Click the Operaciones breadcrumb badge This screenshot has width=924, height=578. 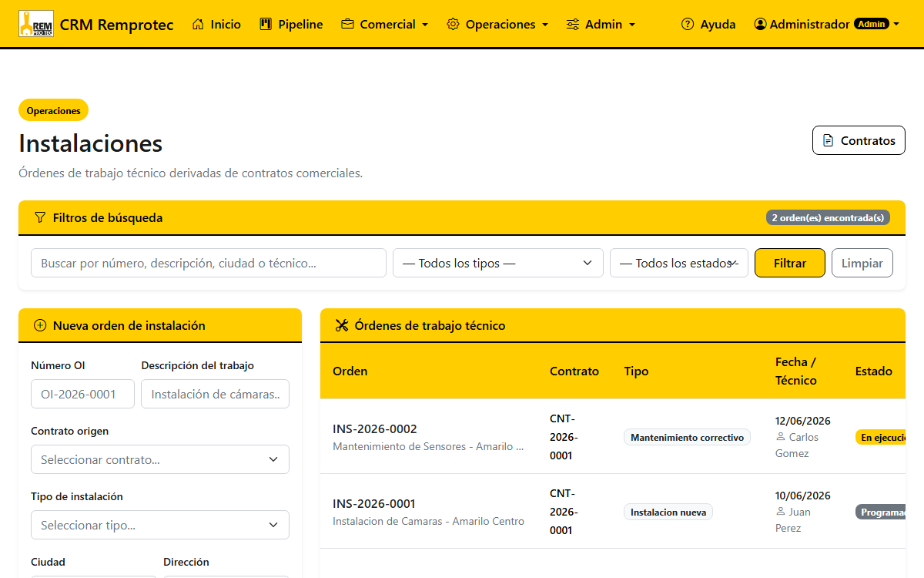[x=54, y=110]
